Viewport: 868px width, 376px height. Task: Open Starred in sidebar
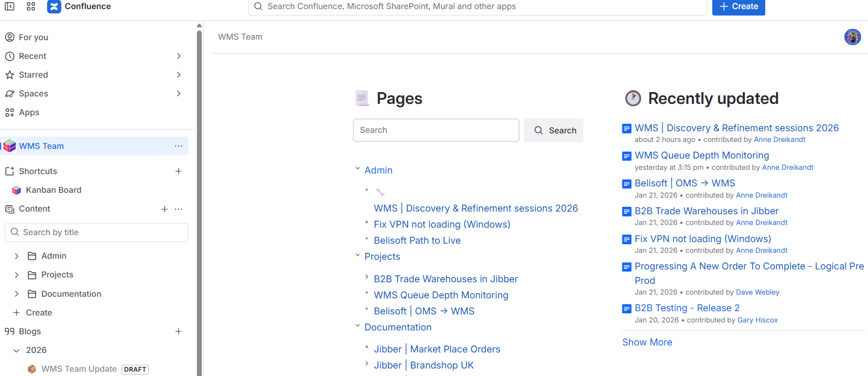33,74
